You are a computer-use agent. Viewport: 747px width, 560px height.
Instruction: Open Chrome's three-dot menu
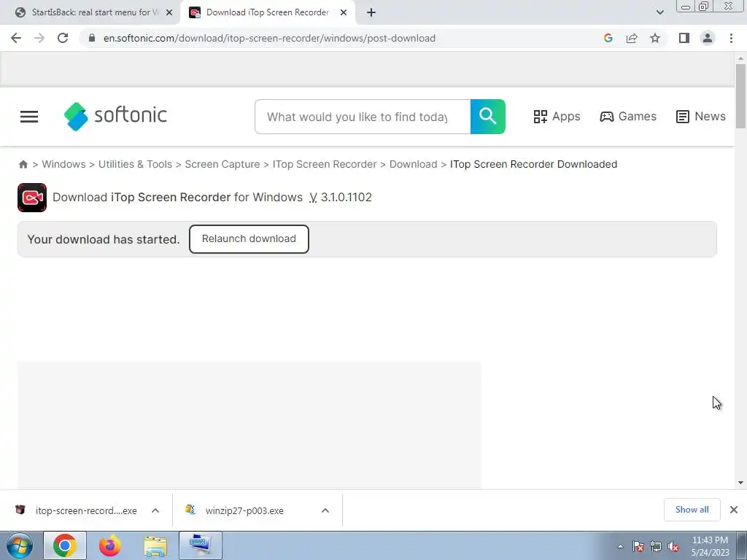click(731, 38)
